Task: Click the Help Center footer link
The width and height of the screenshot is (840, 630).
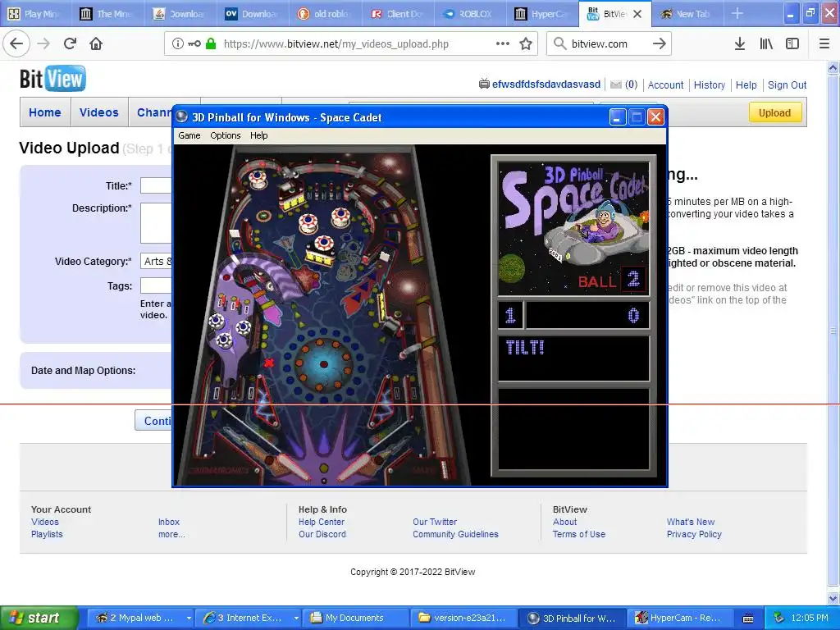Action: point(322,522)
